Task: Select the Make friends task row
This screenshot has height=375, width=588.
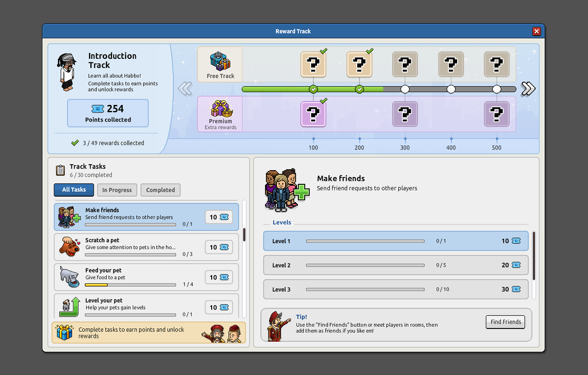Action: point(147,217)
